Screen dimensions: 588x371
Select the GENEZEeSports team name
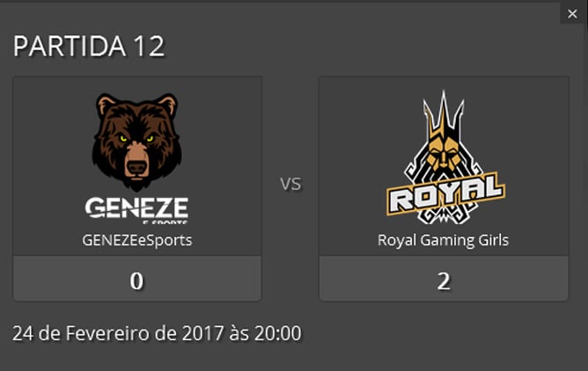[137, 240]
